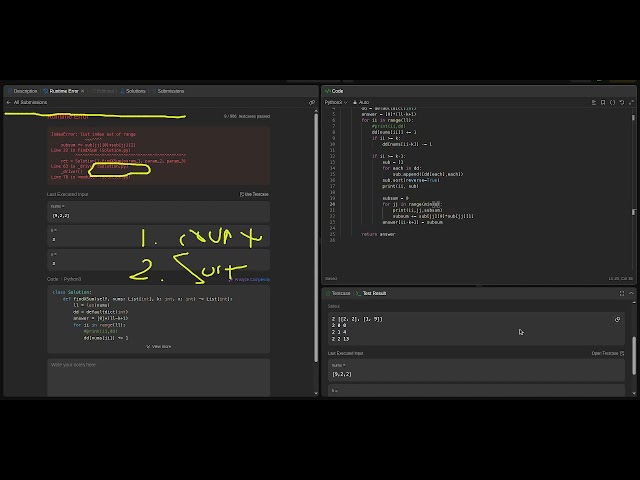Click the Open Testcase link
The height and width of the screenshot is (480, 640).
pyautogui.click(x=608, y=353)
